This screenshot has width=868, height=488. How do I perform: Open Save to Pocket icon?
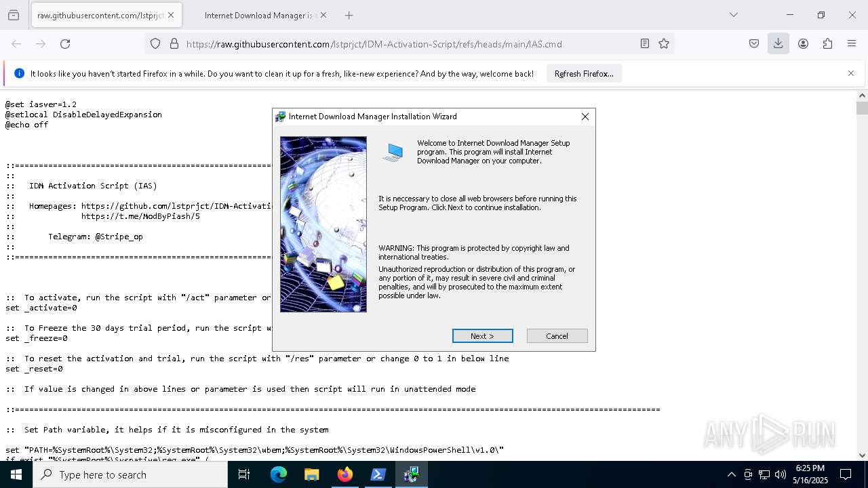pyautogui.click(x=754, y=44)
